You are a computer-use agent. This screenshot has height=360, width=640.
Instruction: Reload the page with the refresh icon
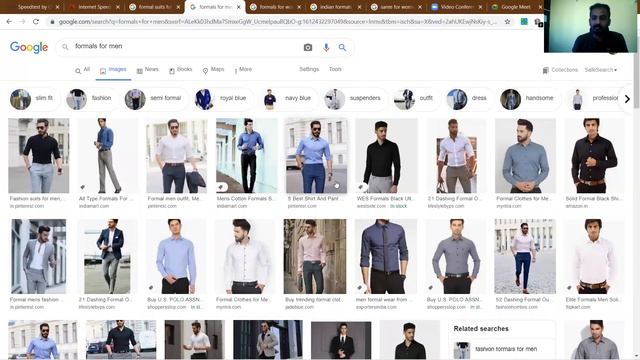click(x=36, y=21)
